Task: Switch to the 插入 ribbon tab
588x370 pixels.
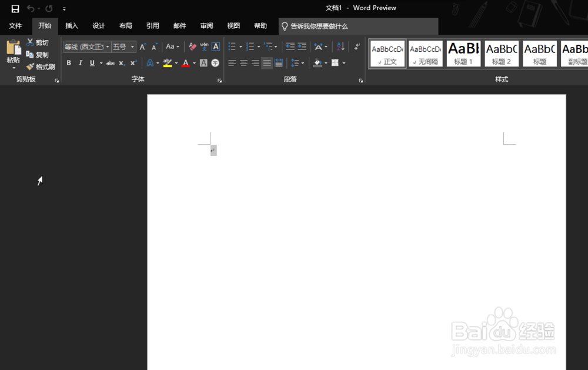Action: tap(72, 26)
